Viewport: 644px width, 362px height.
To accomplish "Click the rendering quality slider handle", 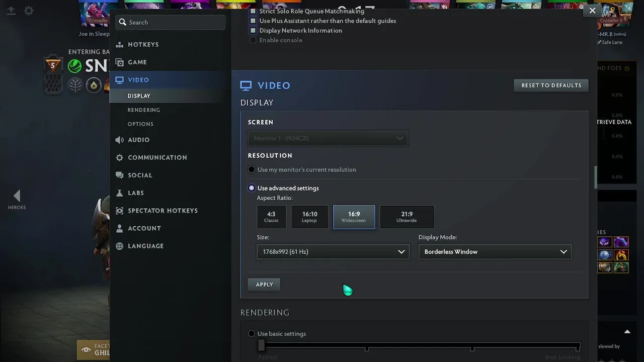I will coord(261,345).
